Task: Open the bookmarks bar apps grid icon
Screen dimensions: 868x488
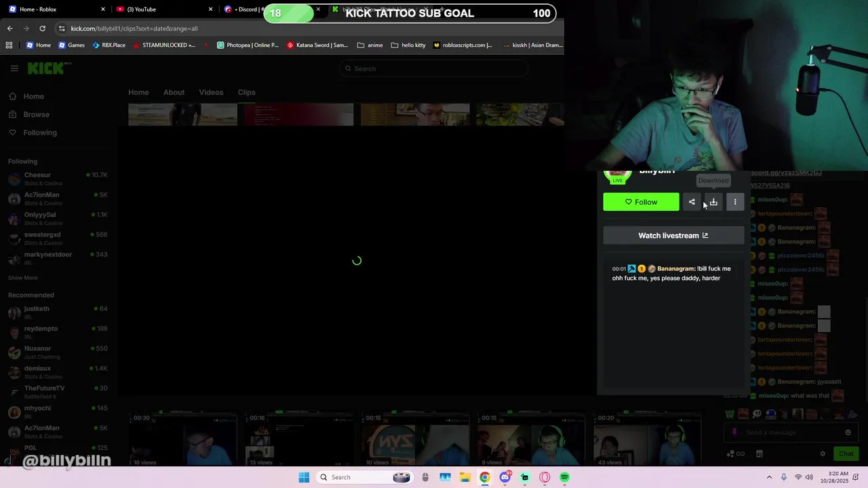Action: pyautogui.click(x=9, y=45)
